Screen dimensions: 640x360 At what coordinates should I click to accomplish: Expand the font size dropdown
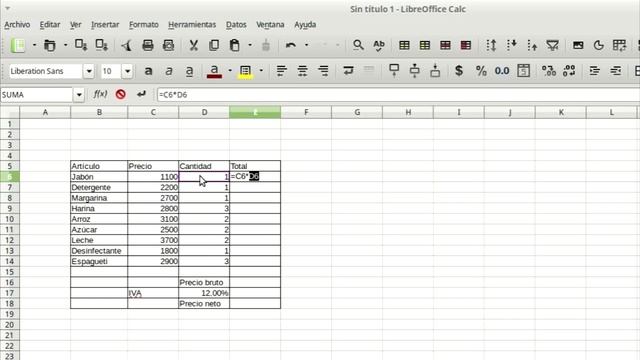pyautogui.click(x=127, y=71)
